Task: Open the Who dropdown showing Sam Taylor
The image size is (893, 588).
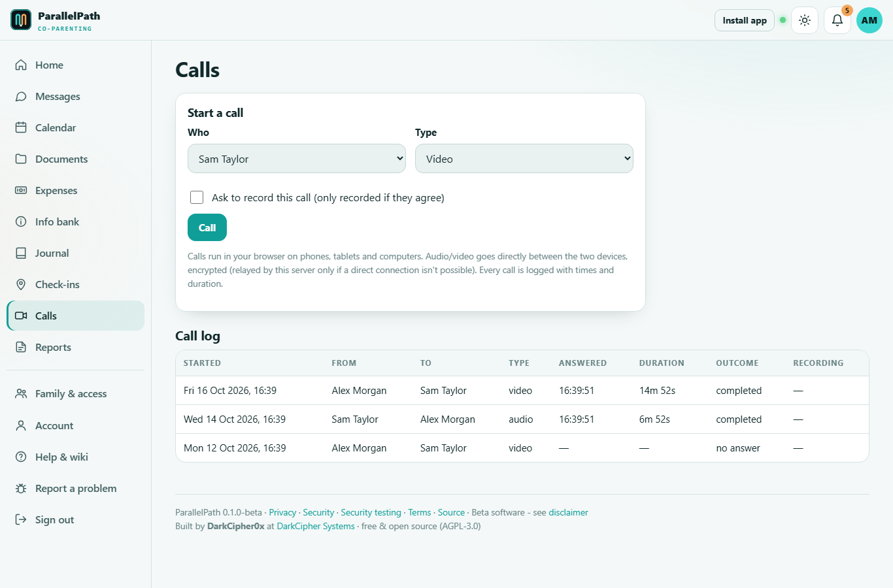Action: click(x=297, y=159)
